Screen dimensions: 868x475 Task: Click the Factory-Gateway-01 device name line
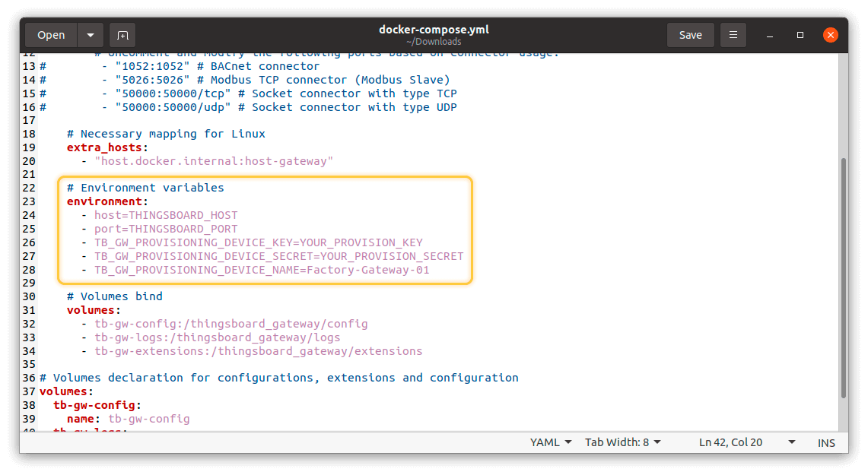(x=262, y=270)
